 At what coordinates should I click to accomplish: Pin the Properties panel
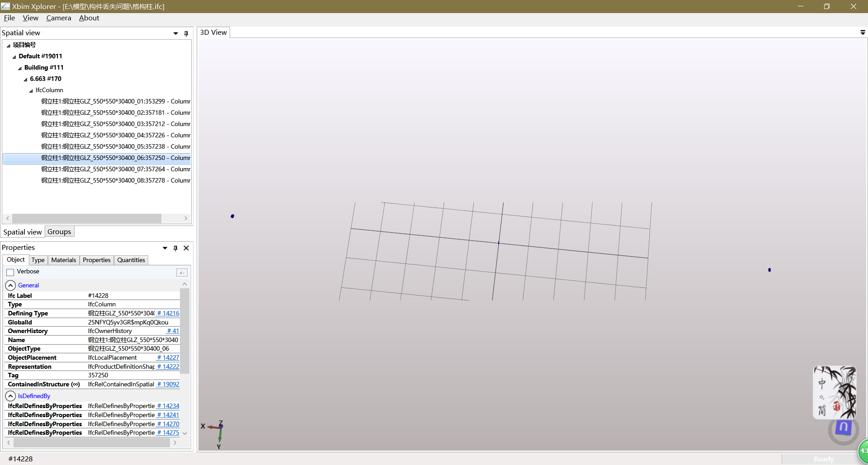(175, 248)
